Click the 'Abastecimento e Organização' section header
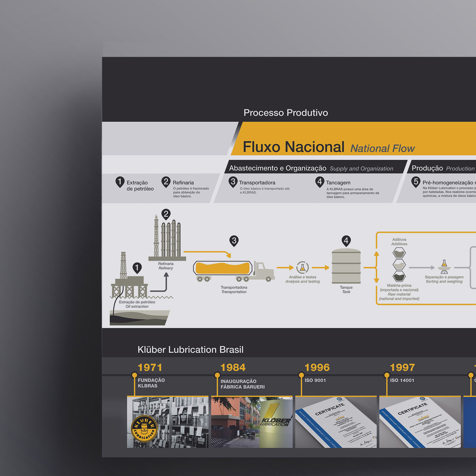The image size is (476, 476). coord(278,168)
